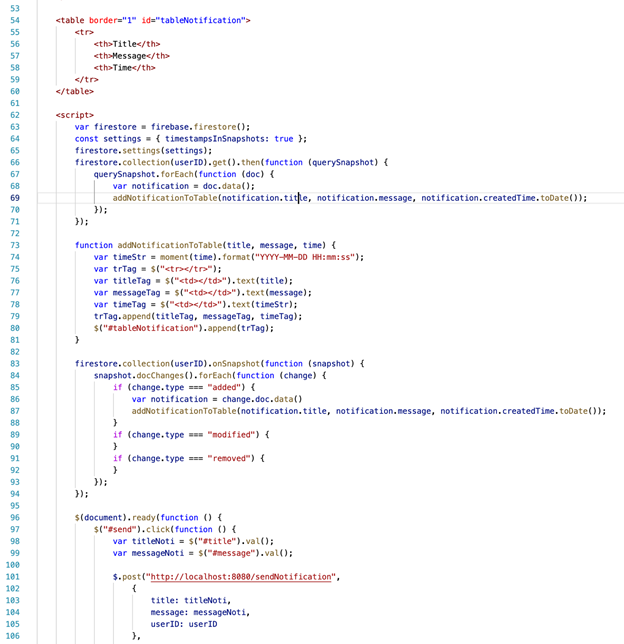
Task: Click "trTag.append" call on line 79
Action: pyautogui.click(x=122, y=316)
